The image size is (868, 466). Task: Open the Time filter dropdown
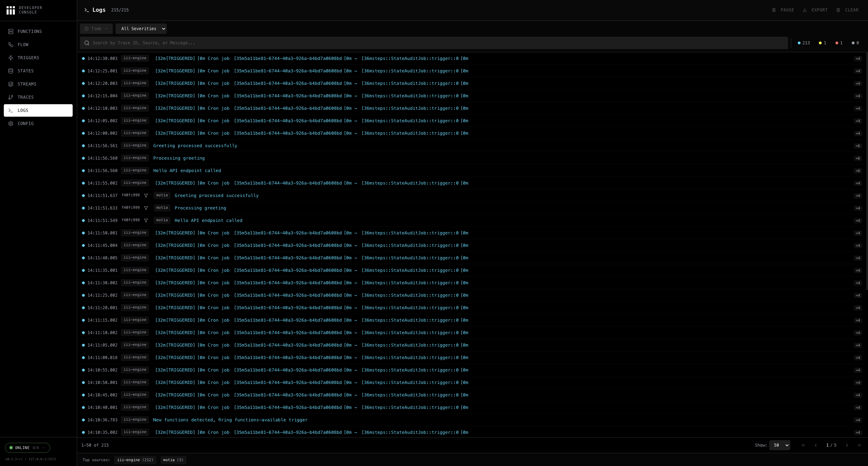[x=96, y=29]
